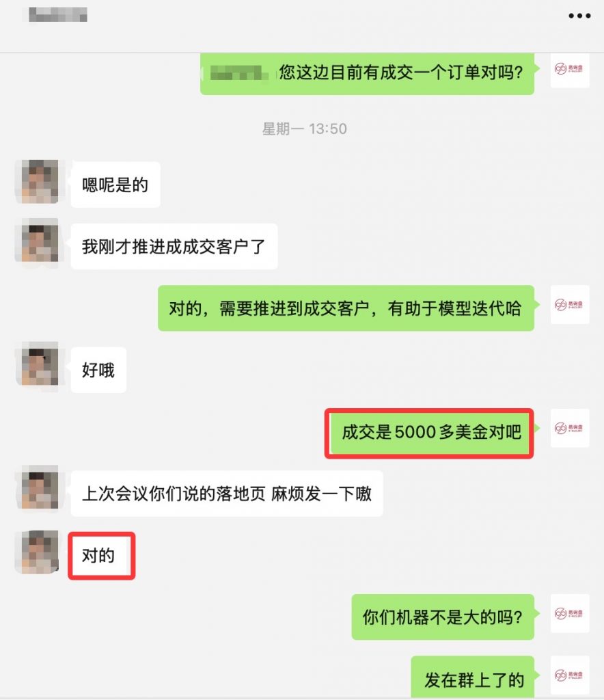Click sender avatar beside 发在群上了的
Viewport: 604px width, 700px height.
coord(570,675)
